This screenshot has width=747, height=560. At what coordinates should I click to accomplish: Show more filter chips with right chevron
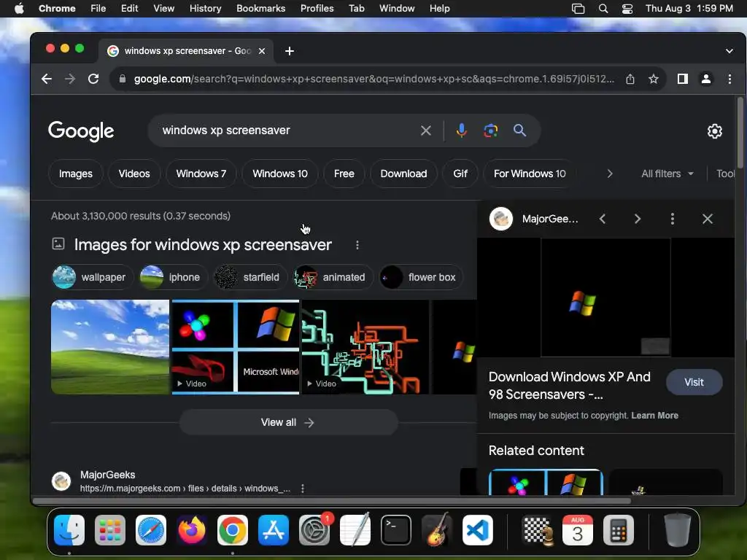click(x=610, y=174)
